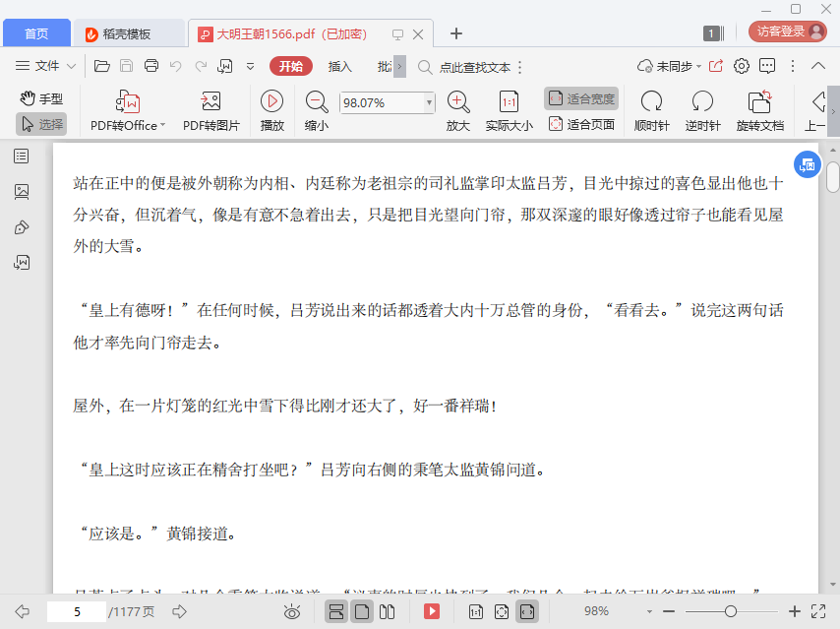Close the 大明王朝1566.pdf tab
This screenshot has height=629, width=840.
coord(418,34)
